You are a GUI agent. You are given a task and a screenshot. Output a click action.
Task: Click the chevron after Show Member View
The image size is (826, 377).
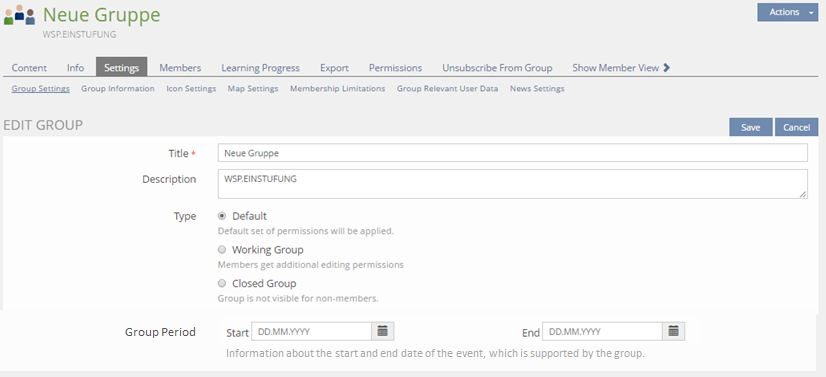[x=666, y=67]
